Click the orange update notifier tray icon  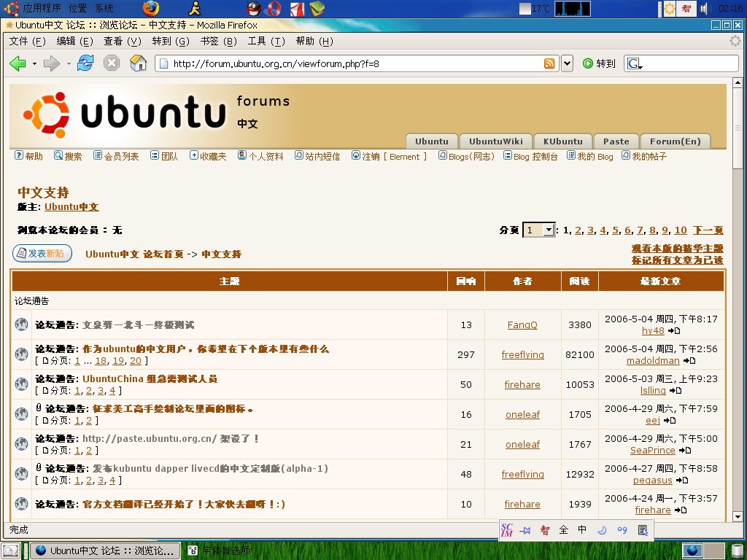point(670,9)
